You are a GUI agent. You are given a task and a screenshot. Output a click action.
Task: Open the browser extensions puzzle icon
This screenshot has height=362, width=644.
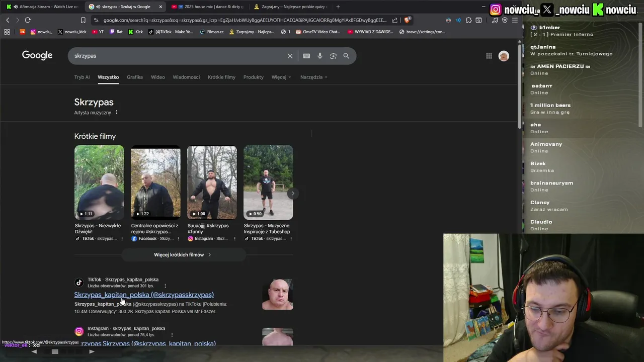(x=468, y=20)
